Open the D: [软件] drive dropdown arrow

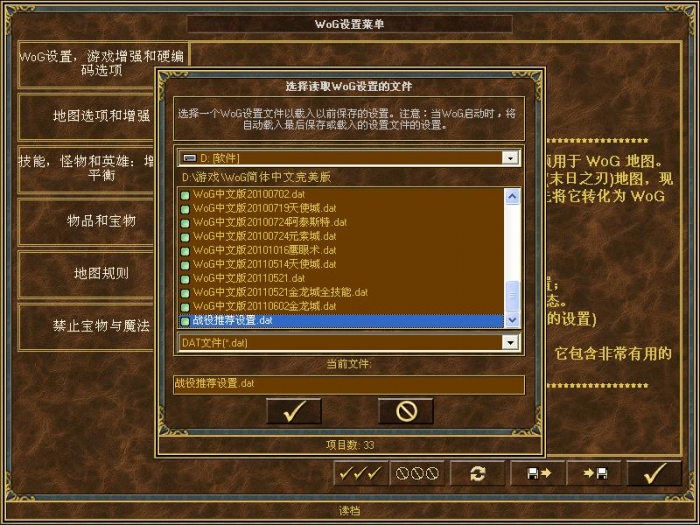[x=510, y=158]
